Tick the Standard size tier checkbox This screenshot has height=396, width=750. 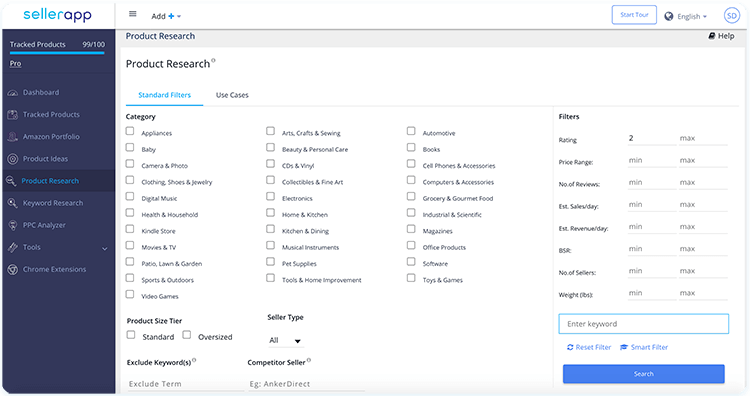point(131,335)
